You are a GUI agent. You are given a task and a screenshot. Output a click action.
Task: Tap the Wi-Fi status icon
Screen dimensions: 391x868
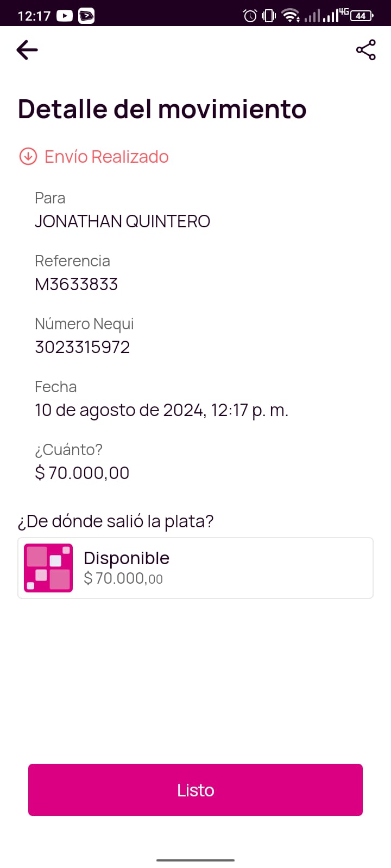(x=291, y=16)
